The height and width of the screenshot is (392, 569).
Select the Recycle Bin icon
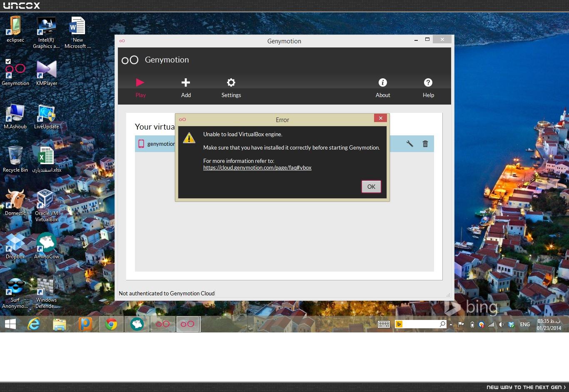15,159
